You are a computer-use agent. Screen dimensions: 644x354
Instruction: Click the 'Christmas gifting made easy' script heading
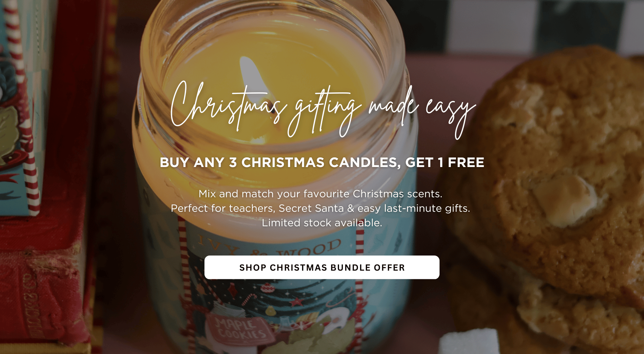[x=323, y=109]
